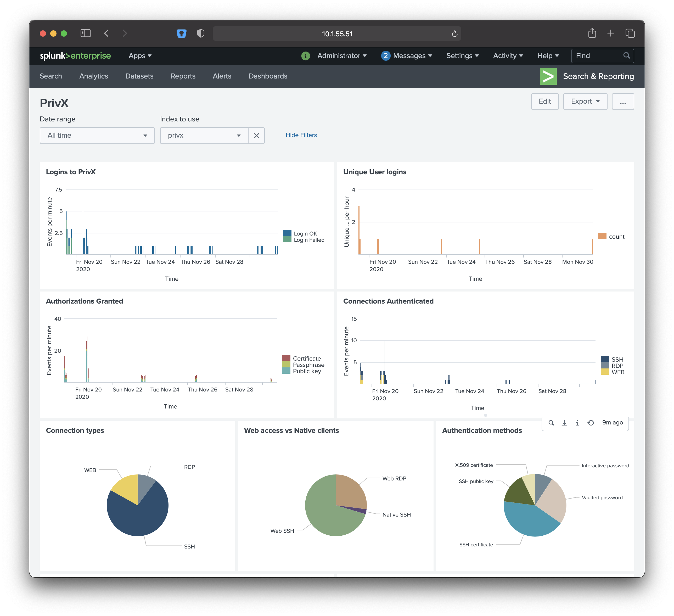Screen dimensions: 674x616
Task: Open the Settings dropdown
Action: pyautogui.click(x=462, y=56)
